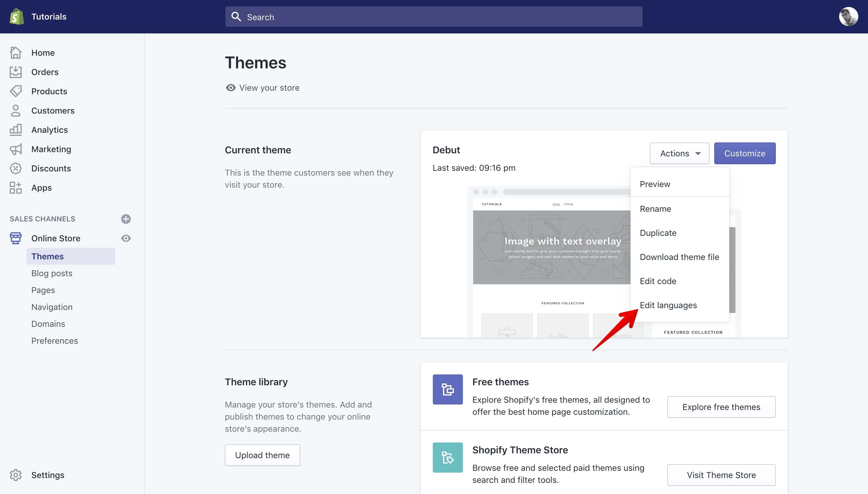This screenshot has width=868, height=494.
Task: Go to Orders section label
Action: pos(45,72)
